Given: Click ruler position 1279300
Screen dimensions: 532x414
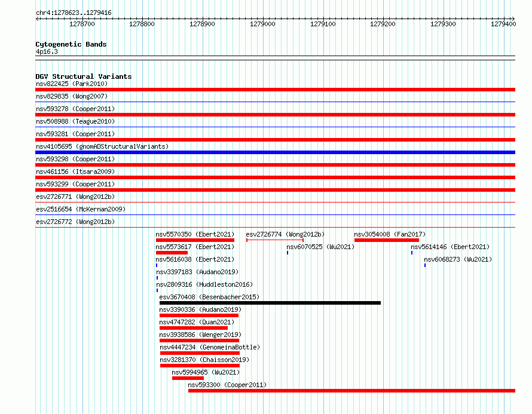Looking at the screenshot, I should pos(443,24).
